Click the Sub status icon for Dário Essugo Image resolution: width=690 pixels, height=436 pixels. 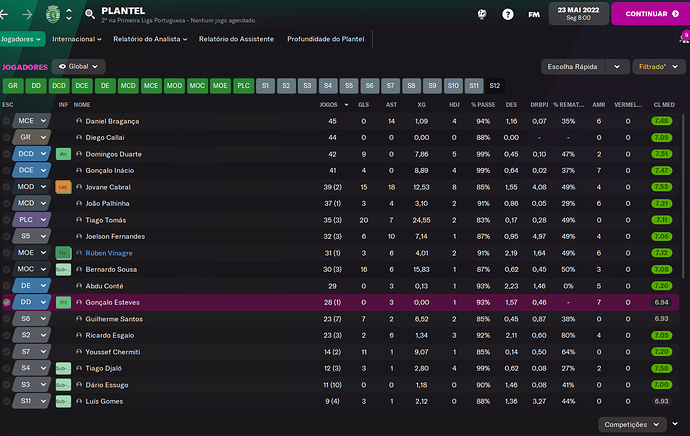63,385
